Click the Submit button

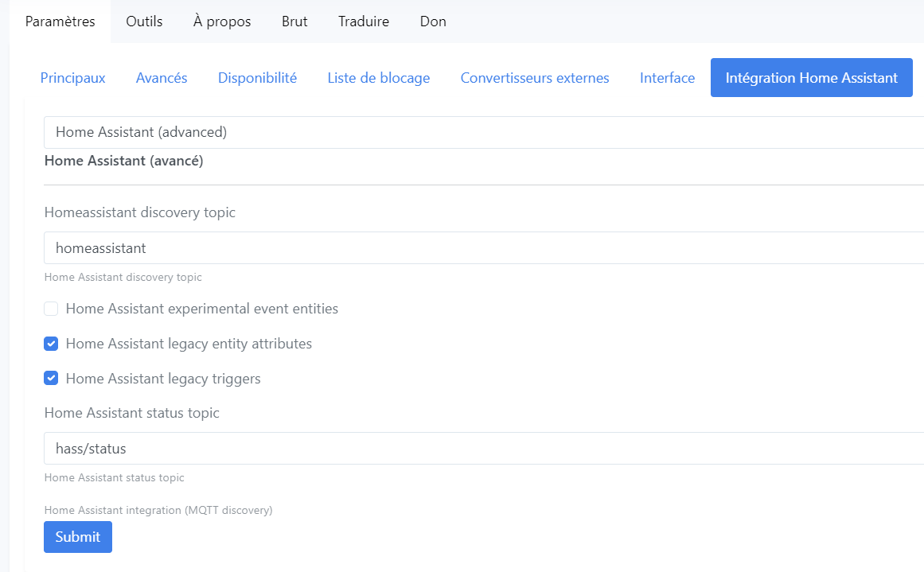click(78, 537)
